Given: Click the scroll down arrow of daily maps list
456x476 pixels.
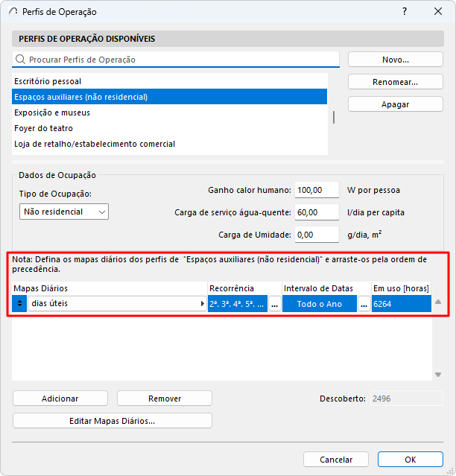Looking at the screenshot, I should tap(438, 375).
